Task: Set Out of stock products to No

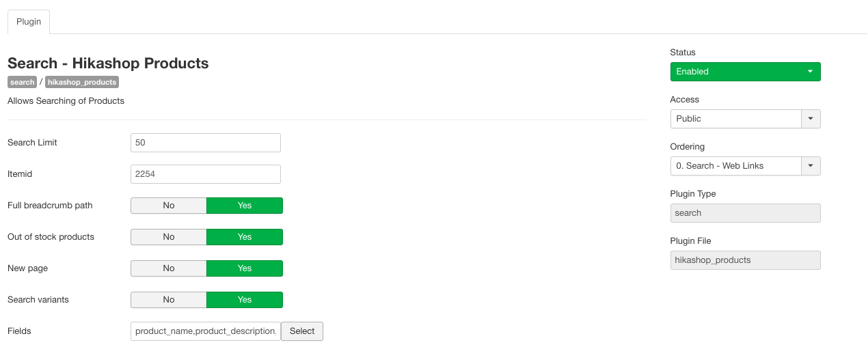Action: pos(169,237)
